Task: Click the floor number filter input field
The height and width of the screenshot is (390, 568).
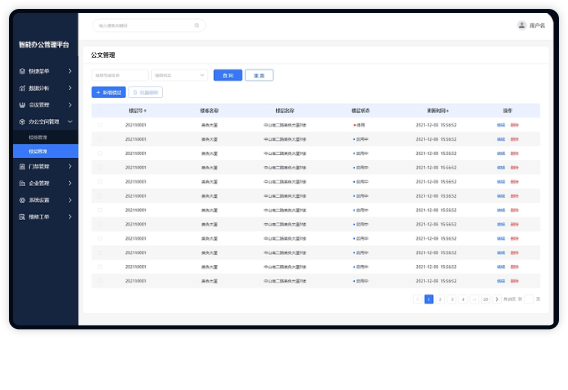Action: (x=120, y=75)
